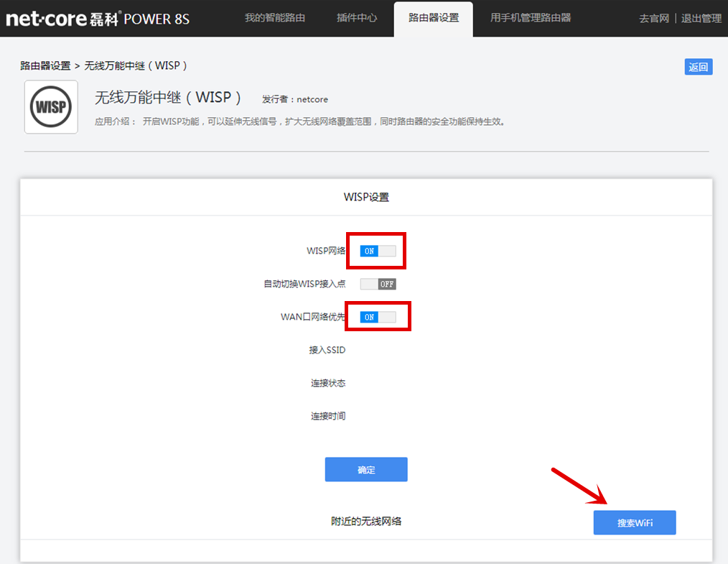728x564 pixels.
Task: Click the circular WISP app icon
Action: [x=50, y=106]
